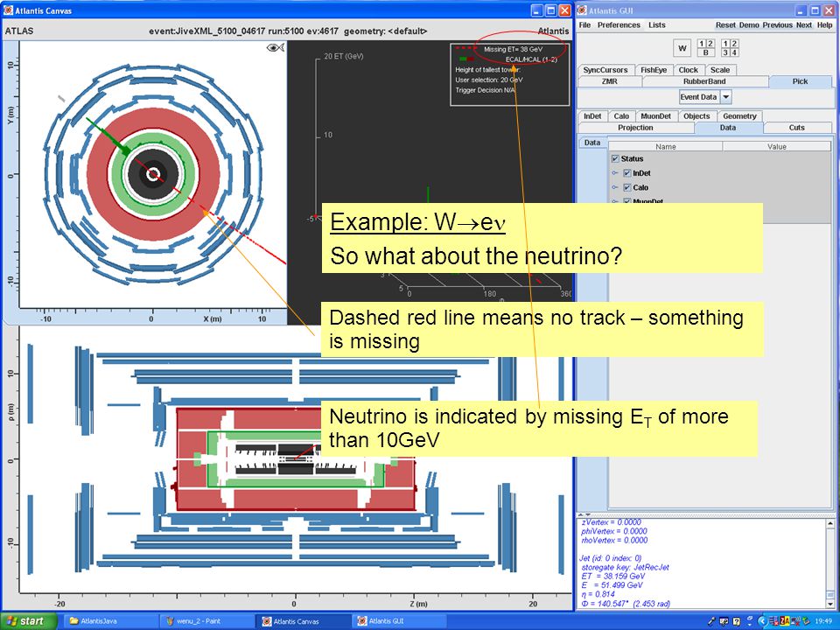Click 'Missing ET= 38 GeV' legend text
Image resolution: width=840 pixels, height=630 pixels.
tap(514, 49)
